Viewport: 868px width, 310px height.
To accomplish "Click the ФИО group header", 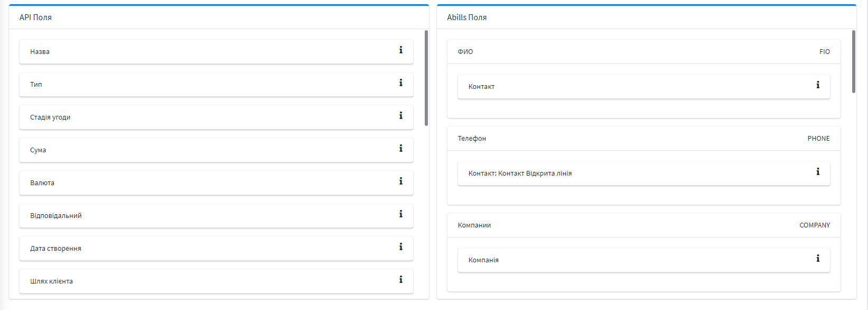I will click(x=643, y=52).
